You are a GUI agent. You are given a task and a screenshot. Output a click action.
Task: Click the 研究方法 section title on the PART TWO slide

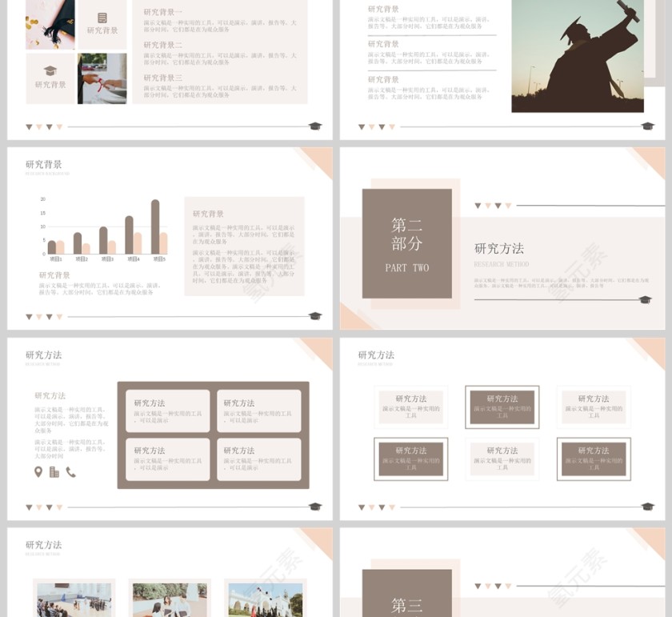pos(499,248)
